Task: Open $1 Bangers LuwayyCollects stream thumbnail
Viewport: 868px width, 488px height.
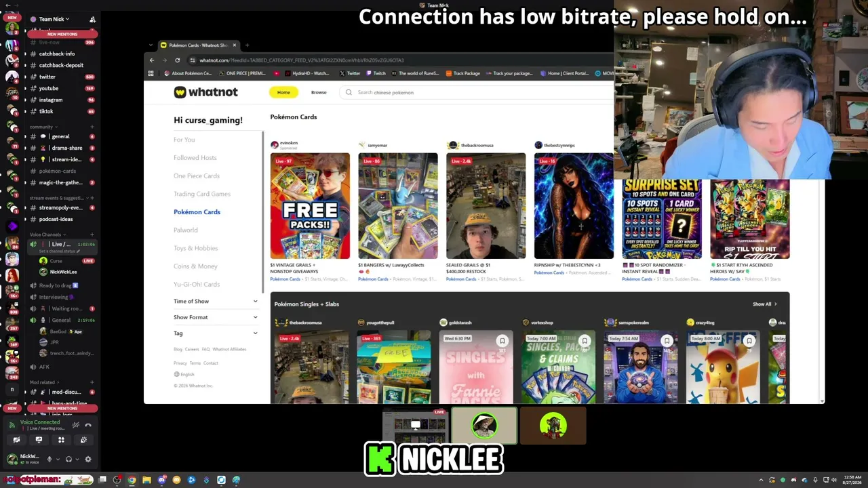Action: pos(398,206)
